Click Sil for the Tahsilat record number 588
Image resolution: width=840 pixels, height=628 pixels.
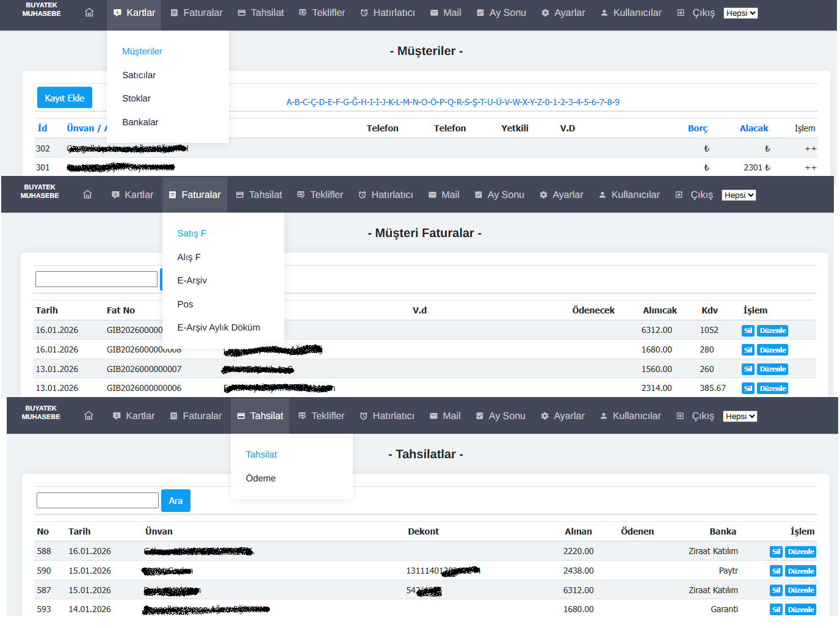point(776,552)
